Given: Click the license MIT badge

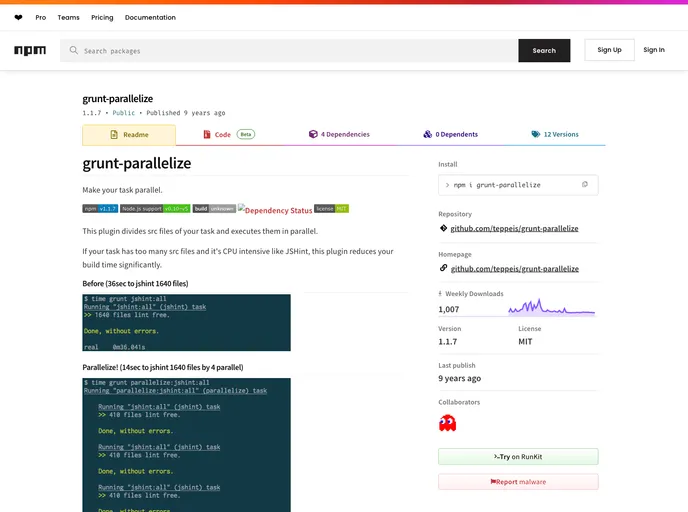Looking at the screenshot, I should tap(331, 208).
